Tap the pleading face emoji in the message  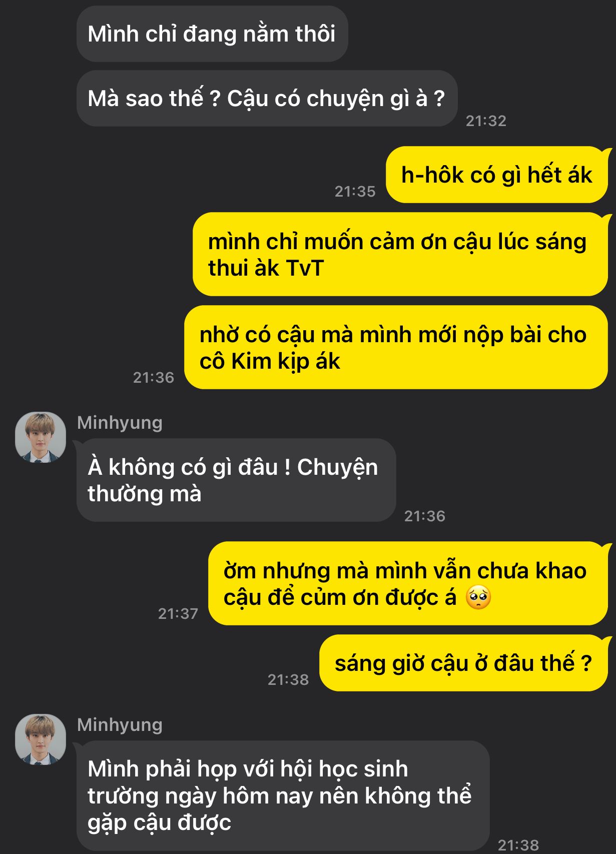click(x=478, y=597)
